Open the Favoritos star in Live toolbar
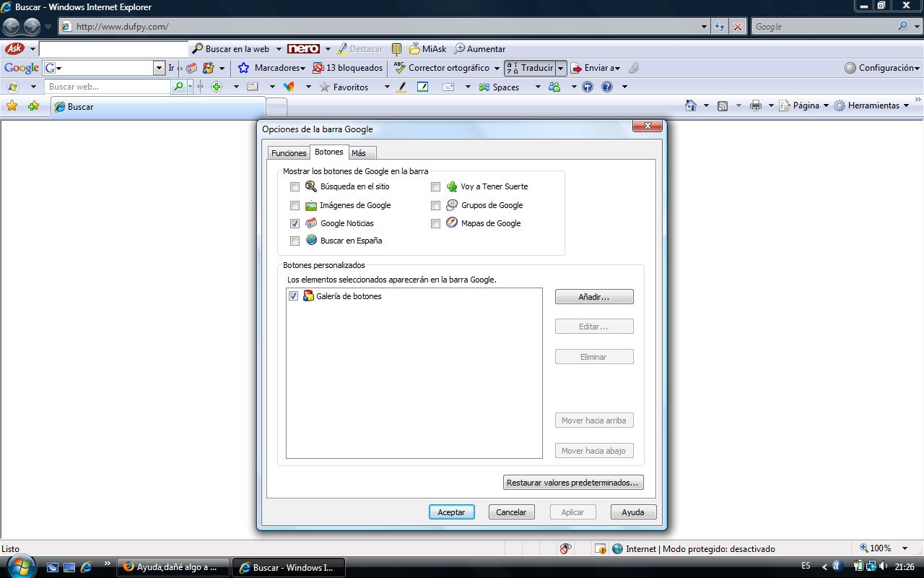Screen dimensions: 924x578 325,87
